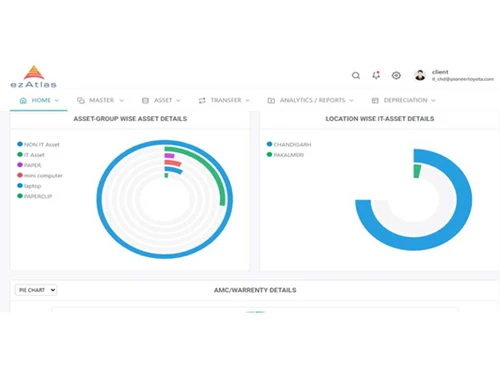Image resolution: width=500 pixels, height=375 pixels.
Task: Expand the chevron beside ANALYTICS / REPORTS
Action: pyautogui.click(x=351, y=100)
